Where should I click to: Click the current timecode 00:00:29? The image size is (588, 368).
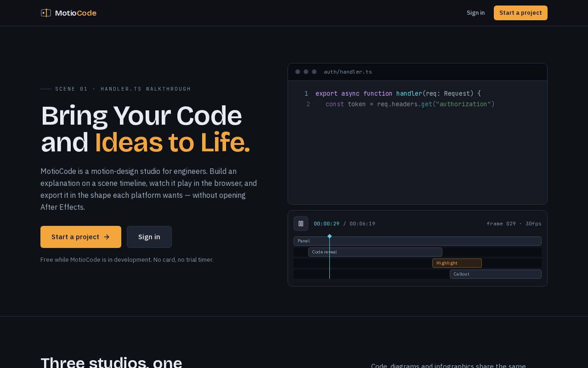(327, 224)
